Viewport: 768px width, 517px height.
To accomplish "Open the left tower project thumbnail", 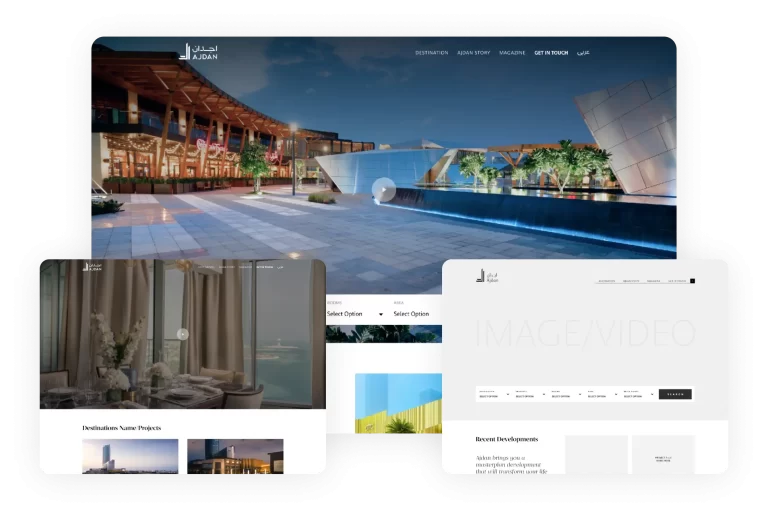I will tap(130, 456).
